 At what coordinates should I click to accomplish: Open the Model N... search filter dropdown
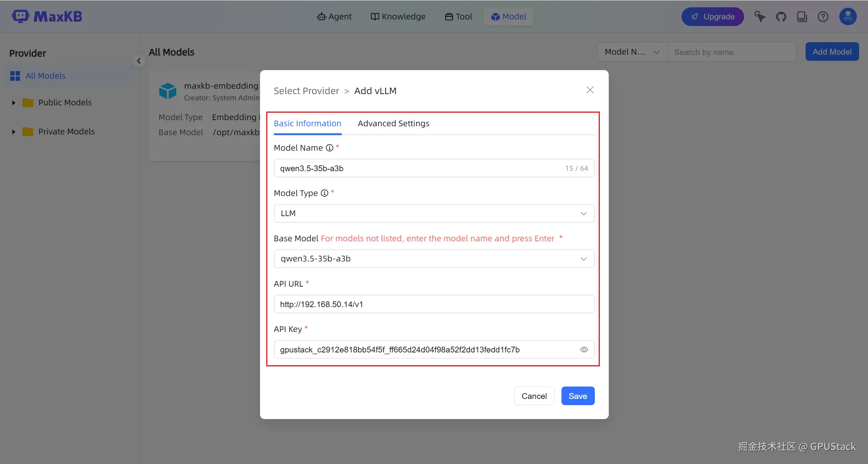(x=632, y=52)
